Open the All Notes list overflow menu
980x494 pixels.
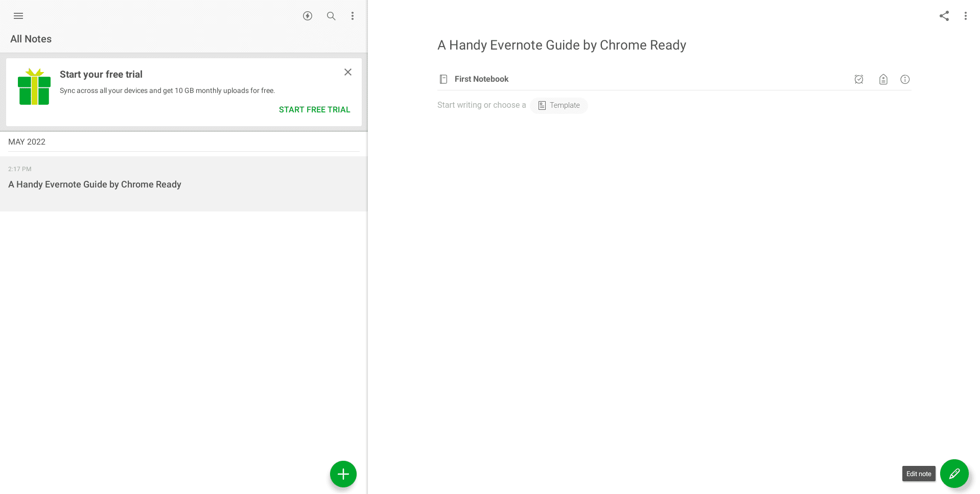tap(353, 16)
